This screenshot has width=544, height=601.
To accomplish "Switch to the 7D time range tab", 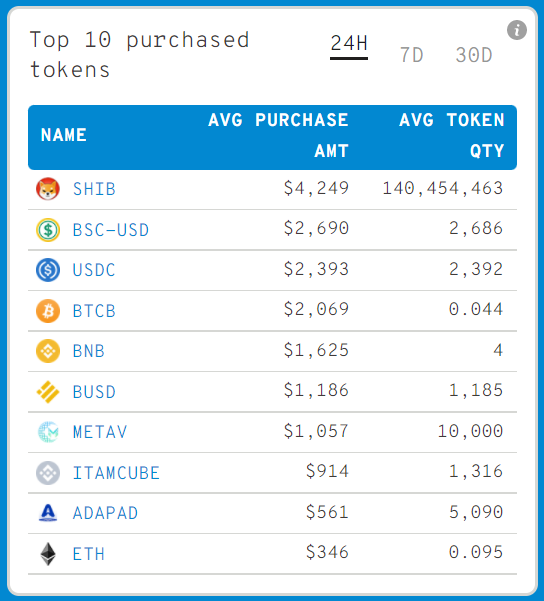I will 411,55.
